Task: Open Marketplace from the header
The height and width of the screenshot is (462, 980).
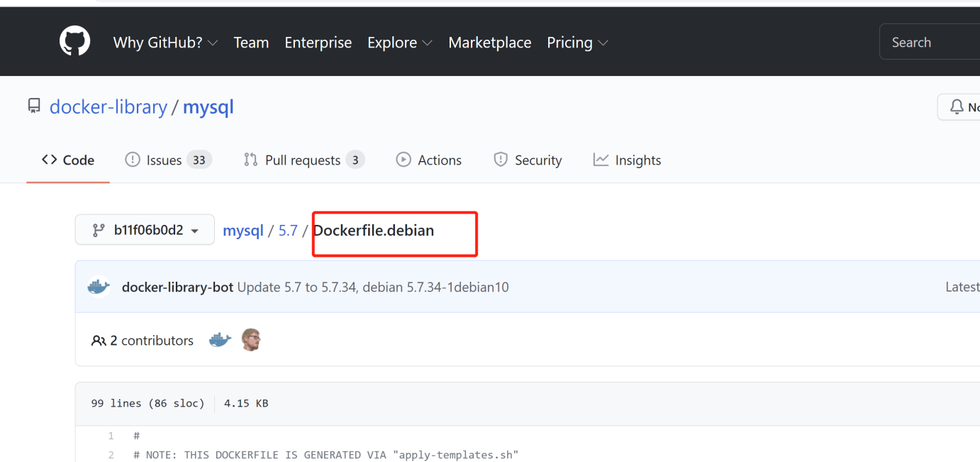Action: click(x=490, y=43)
